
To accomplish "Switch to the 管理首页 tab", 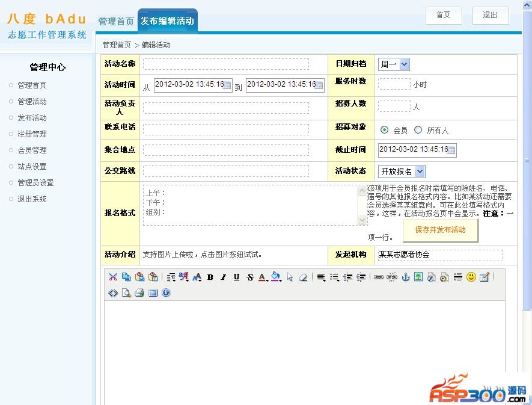I will click(x=116, y=21).
